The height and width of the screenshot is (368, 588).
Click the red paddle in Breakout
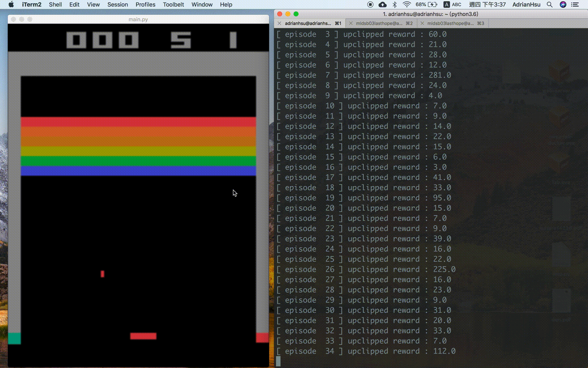[143, 336]
